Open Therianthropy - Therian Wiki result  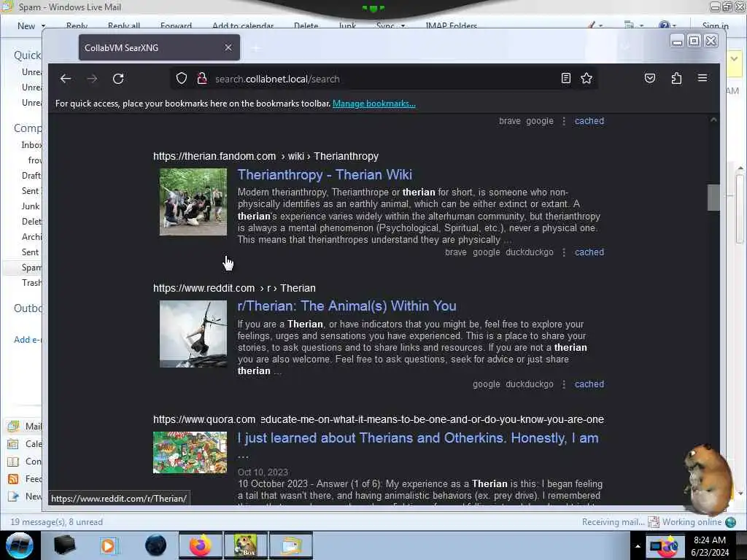click(325, 175)
